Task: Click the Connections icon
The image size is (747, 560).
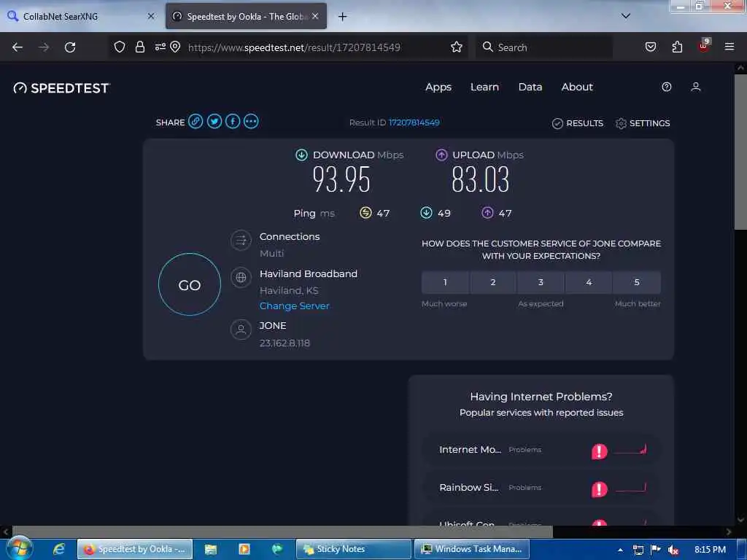Action: pos(241,240)
